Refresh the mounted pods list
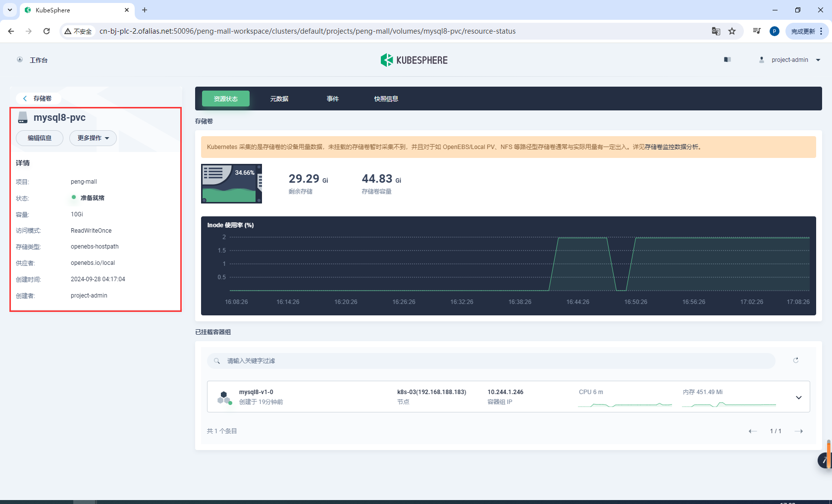This screenshot has width=832, height=504. [x=796, y=360]
